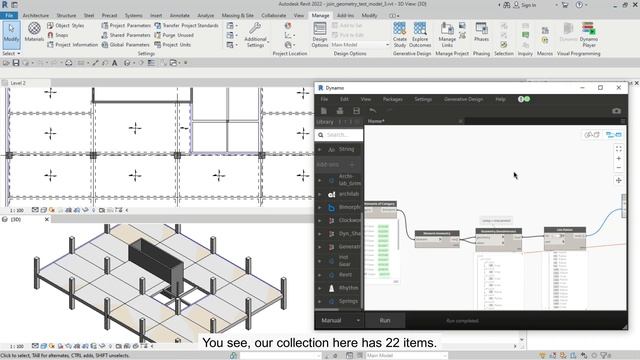Open the Snaps settings
640x360 pixels.
tap(58, 35)
